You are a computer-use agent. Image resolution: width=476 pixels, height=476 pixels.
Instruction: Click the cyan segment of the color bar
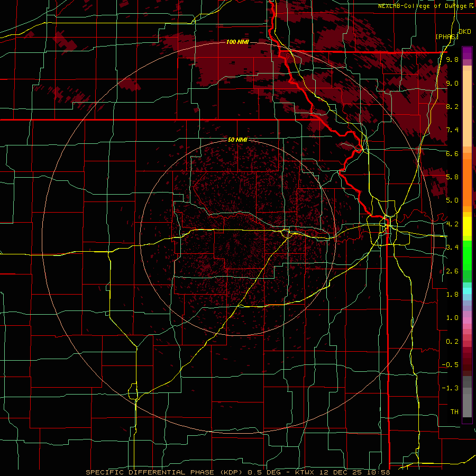click(x=467, y=291)
